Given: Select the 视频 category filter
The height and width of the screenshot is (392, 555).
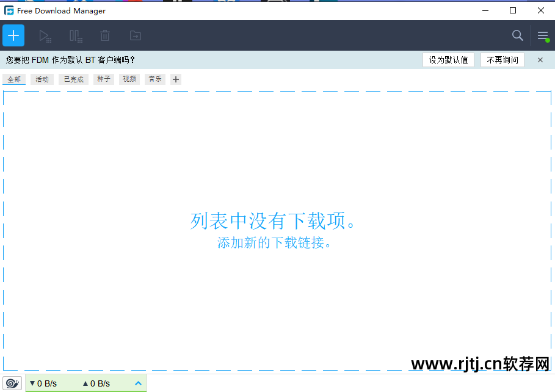Looking at the screenshot, I should 129,79.
